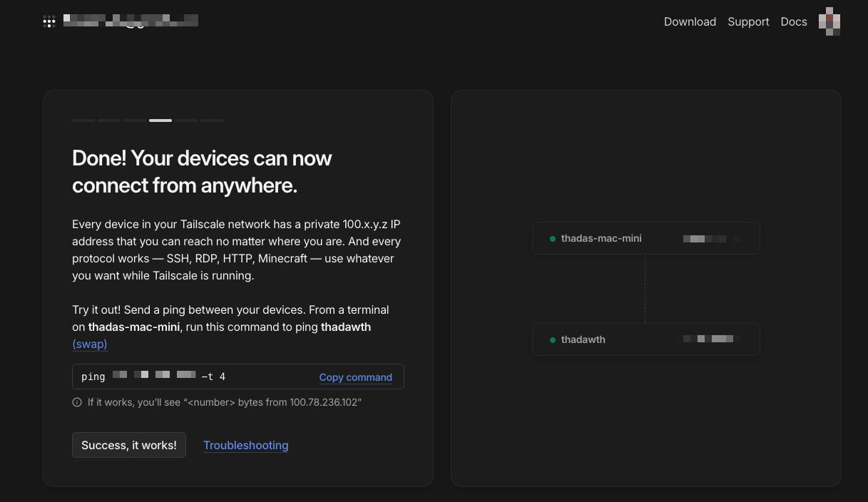Click the info icon below the ping command

click(77, 402)
